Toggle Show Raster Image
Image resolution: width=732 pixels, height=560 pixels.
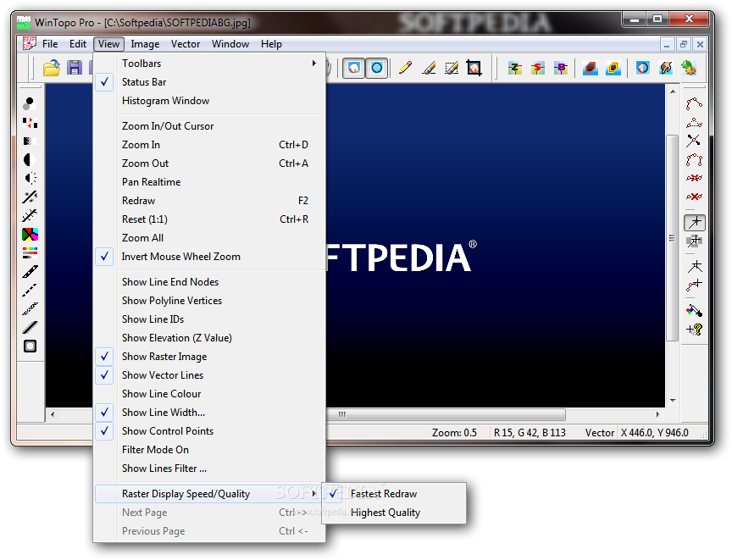point(209,357)
